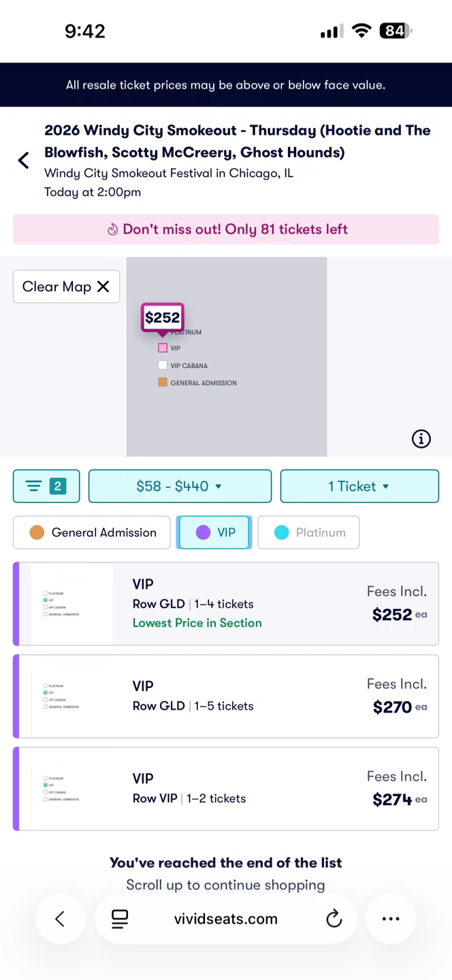
Task: Open the browser tabs icon
Action: tap(120, 919)
